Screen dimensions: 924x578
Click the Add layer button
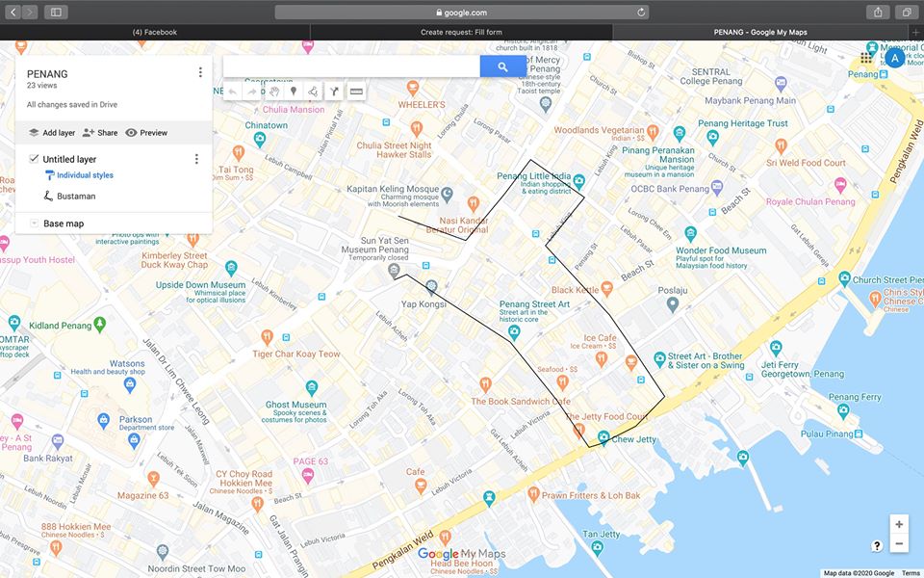(52, 133)
